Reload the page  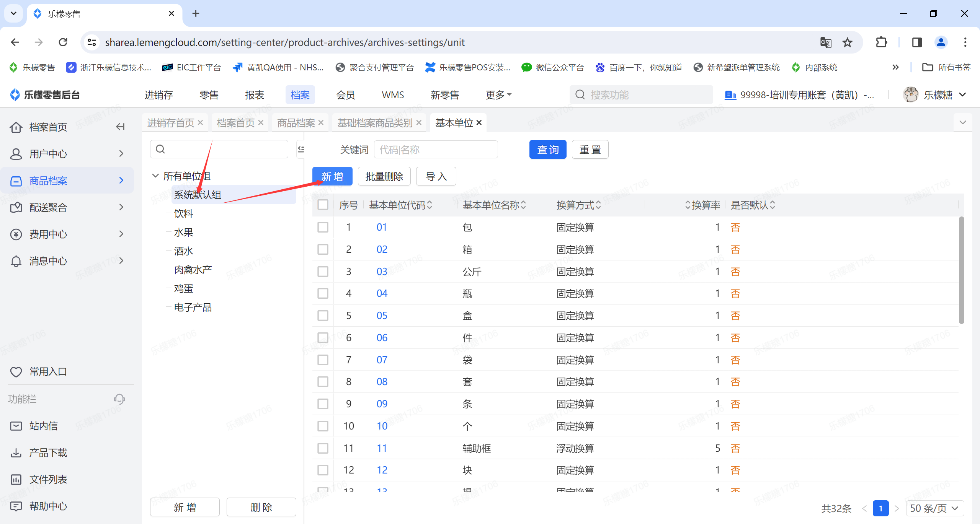[x=63, y=42]
